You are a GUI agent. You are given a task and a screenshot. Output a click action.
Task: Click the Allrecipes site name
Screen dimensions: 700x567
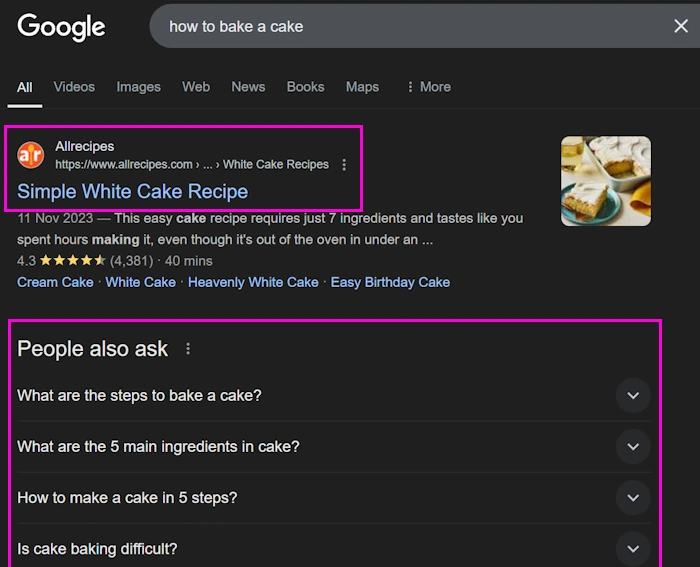[84, 146]
